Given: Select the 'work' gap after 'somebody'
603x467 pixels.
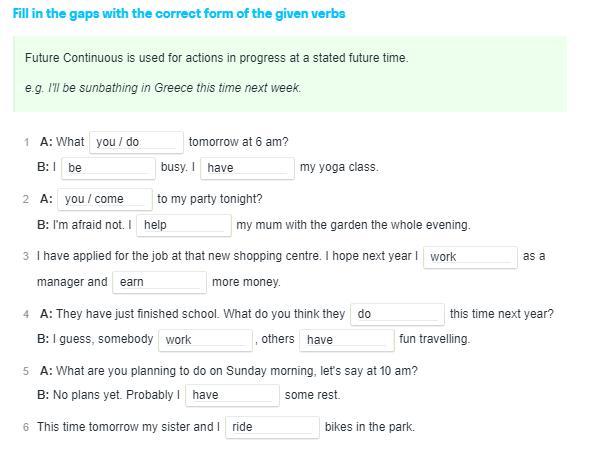Looking at the screenshot, I should (205, 340).
